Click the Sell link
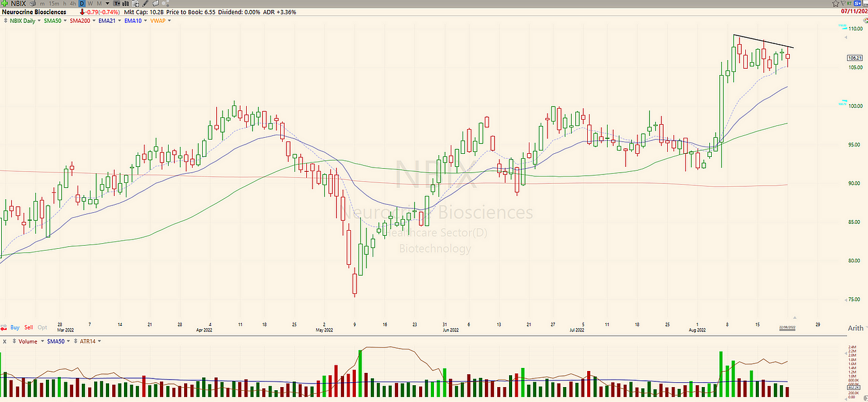The image size is (868, 402). [29, 328]
